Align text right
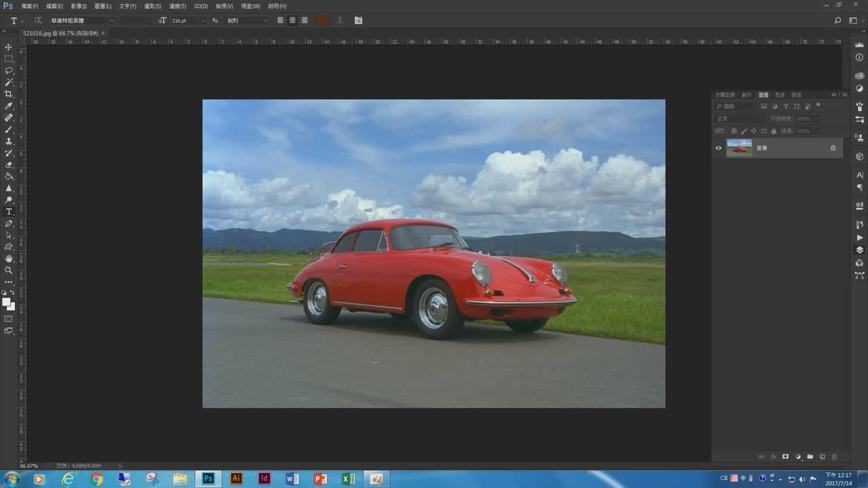Viewport: 868px width, 488px height. [304, 20]
